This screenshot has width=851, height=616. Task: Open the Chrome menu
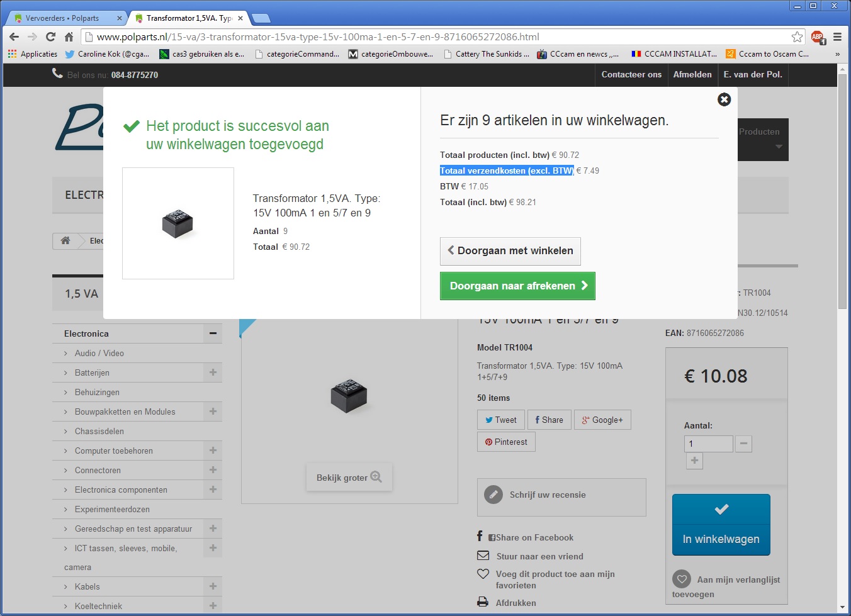[x=837, y=36]
